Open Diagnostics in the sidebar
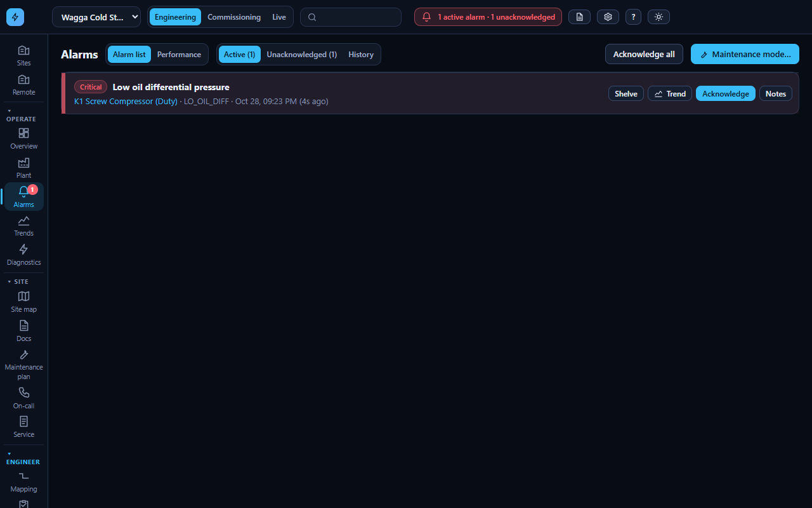This screenshot has width=812, height=508. pyautogui.click(x=23, y=255)
